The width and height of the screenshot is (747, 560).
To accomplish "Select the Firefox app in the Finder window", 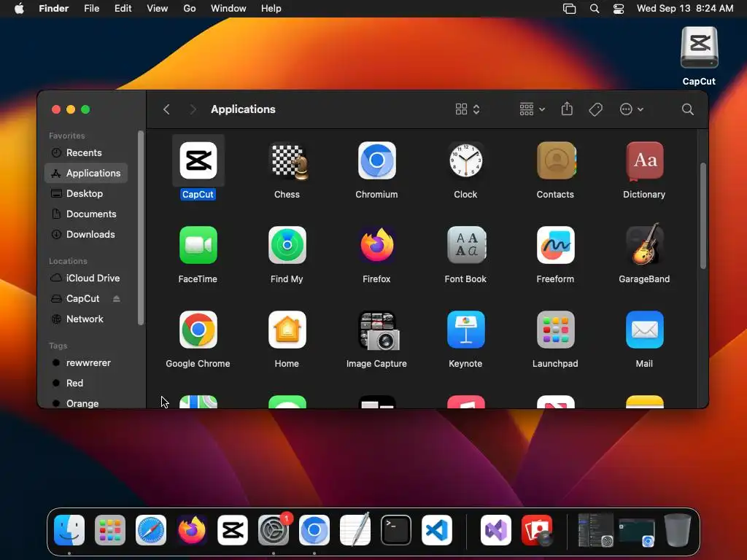I will [x=376, y=245].
